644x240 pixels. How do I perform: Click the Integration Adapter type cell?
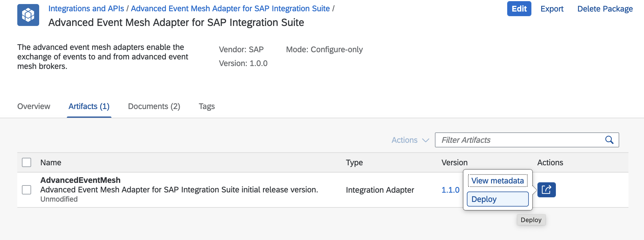(x=380, y=190)
